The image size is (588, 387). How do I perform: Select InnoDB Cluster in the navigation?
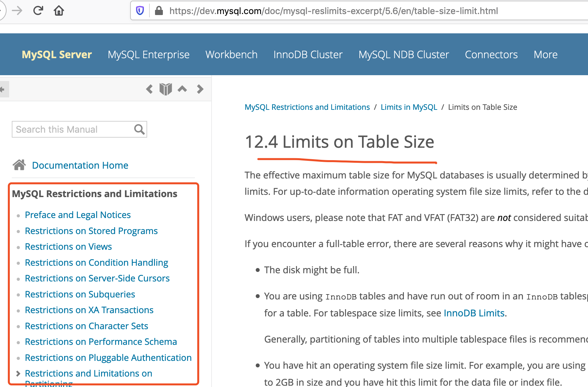click(x=308, y=54)
